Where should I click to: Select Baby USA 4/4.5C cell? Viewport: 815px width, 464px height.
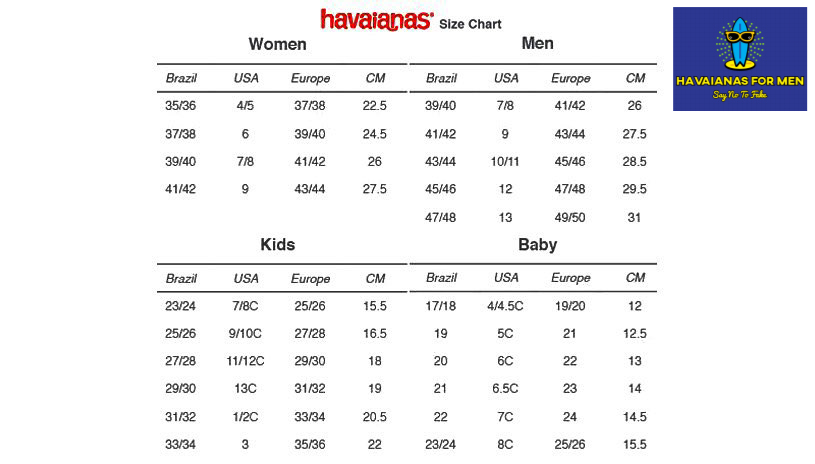click(505, 306)
